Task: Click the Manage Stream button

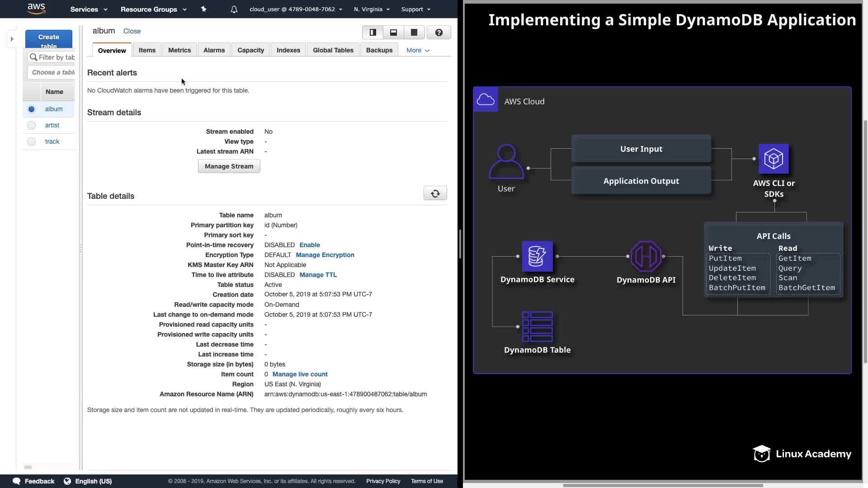Action: [x=229, y=166]
